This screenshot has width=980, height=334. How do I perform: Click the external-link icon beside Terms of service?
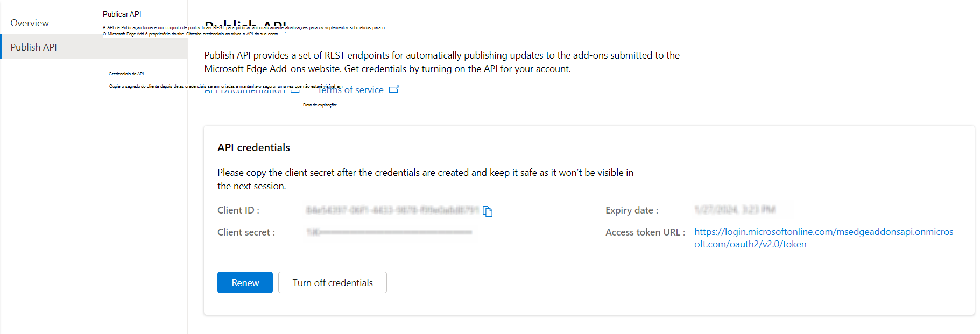tap(394, 89)
